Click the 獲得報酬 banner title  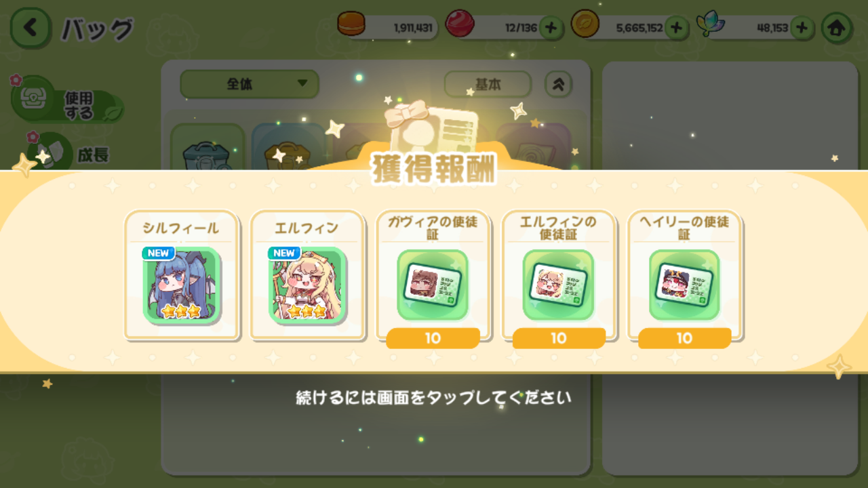click(434, 169)
